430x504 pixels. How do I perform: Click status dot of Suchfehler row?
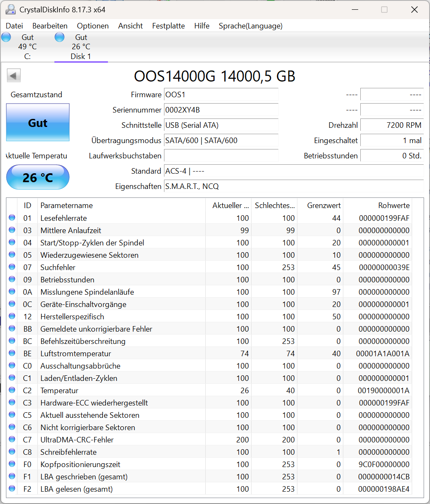pos(12,267)
